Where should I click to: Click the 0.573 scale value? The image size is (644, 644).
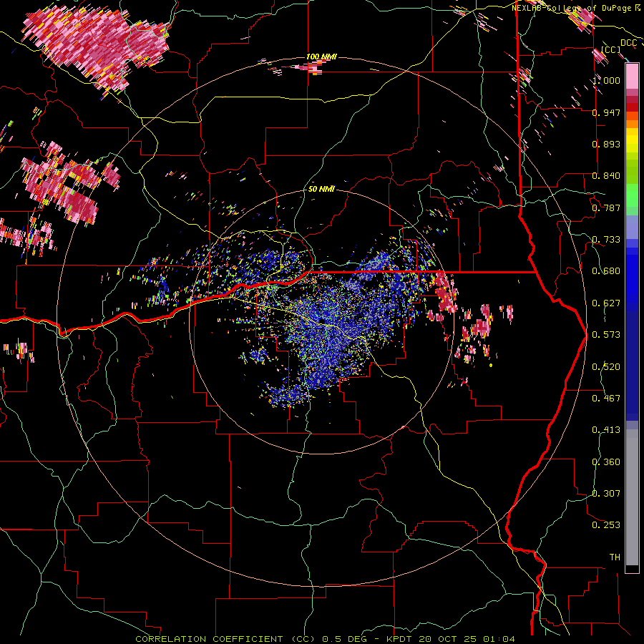click(606, 334)
